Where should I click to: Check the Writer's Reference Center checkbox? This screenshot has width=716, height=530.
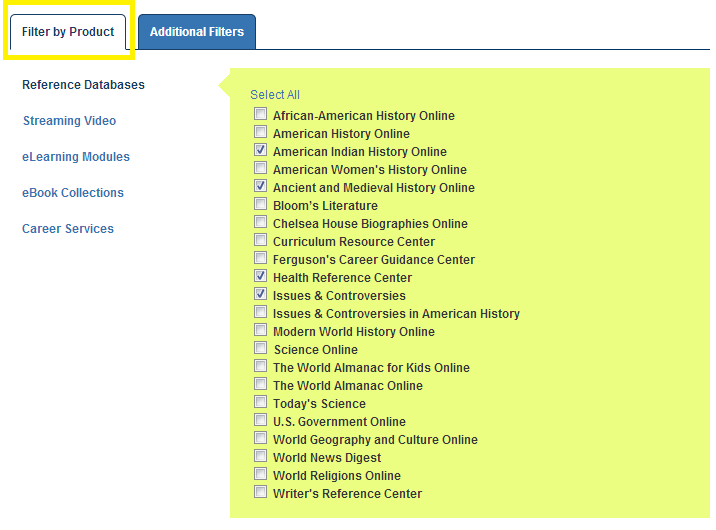260,492
